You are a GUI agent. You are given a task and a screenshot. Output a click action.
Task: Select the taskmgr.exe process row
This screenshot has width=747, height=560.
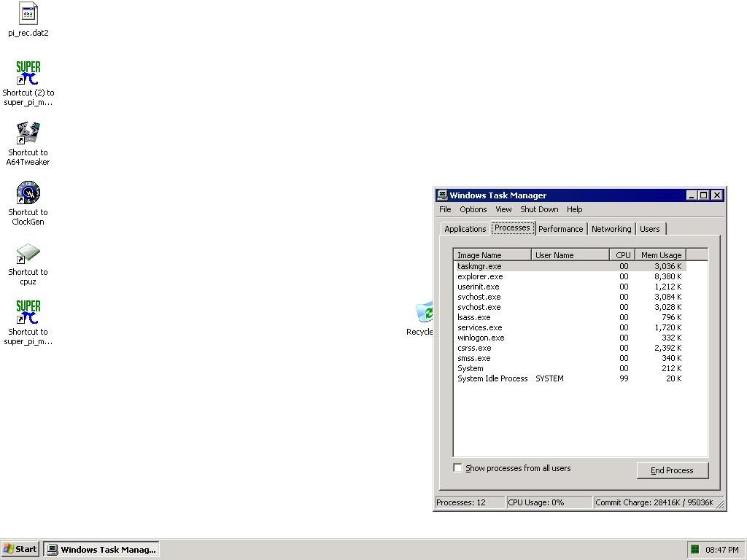click(x=570, y=266)
